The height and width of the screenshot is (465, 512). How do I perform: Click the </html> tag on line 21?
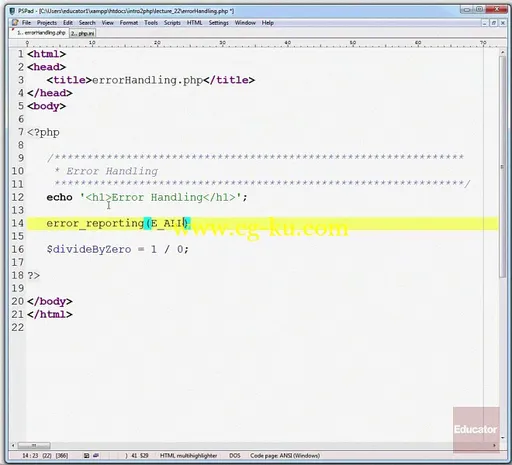click(50, 314)
